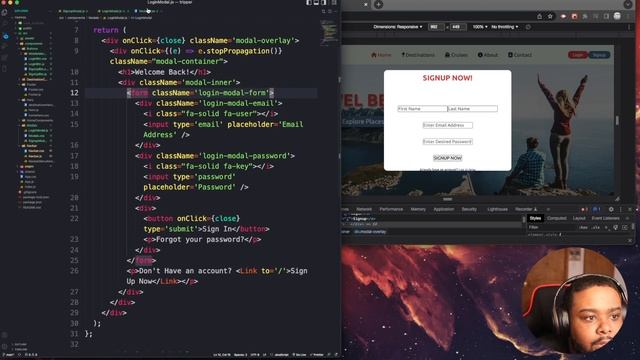Click the browser new tab plus button
640x360 pixels.
pos(378,4)
